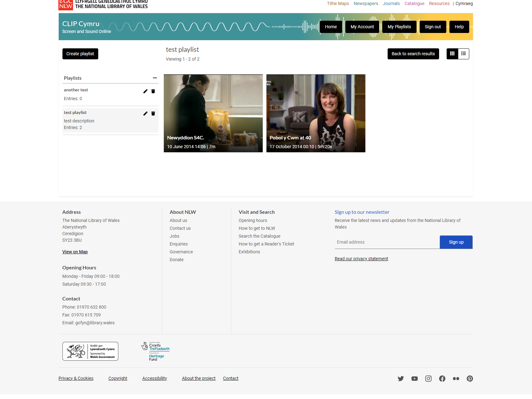The height and width of the screenshot is (399, 532).
Task: Open About us footer link
Action: click(178, 220)
